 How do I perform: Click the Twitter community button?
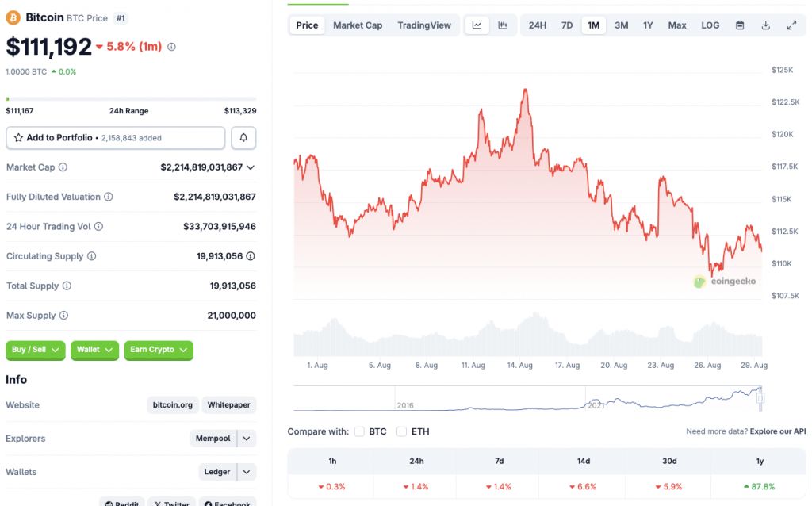[x=172, y=502]
